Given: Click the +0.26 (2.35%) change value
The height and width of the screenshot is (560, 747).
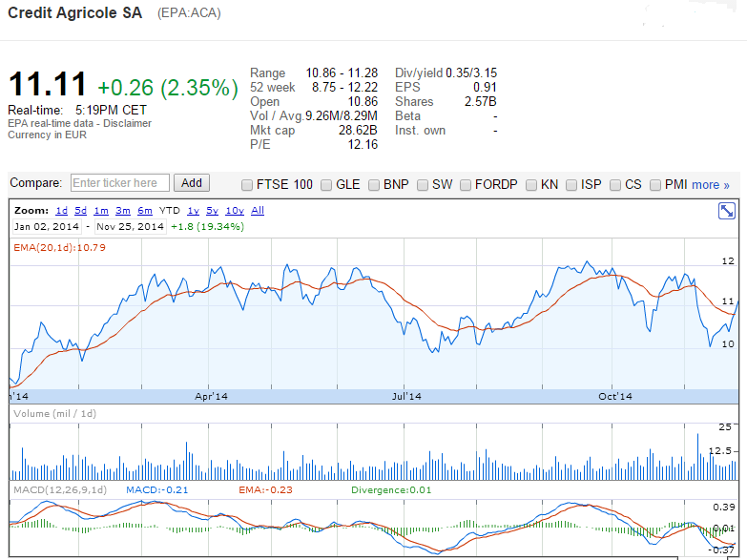Looking at the screenshot, I should 168,88.
